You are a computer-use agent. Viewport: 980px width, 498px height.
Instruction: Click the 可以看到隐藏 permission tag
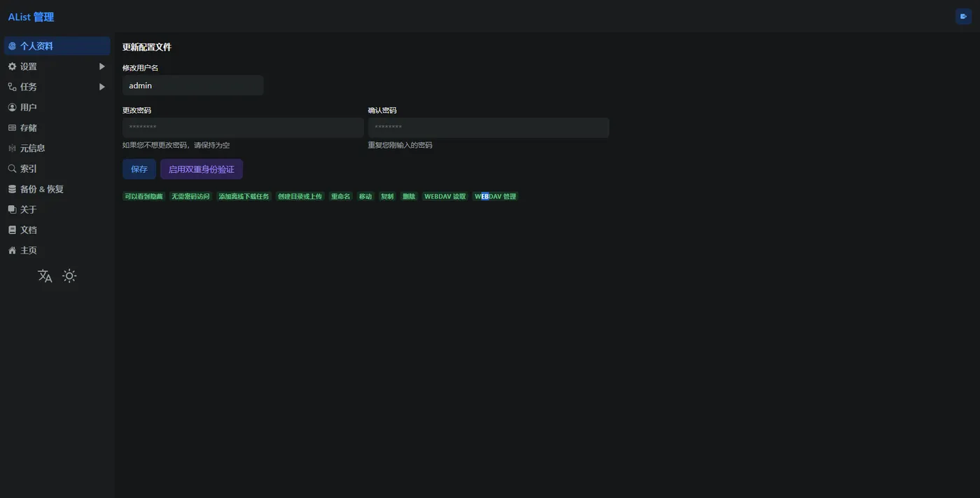click(x=143, y=197)
